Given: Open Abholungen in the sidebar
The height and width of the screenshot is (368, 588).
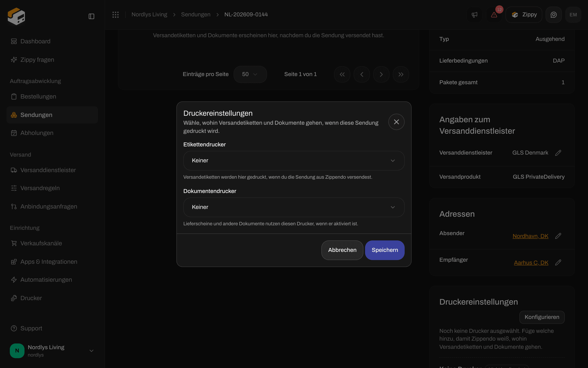Looking at the screenshot, I should click(x=52, y=133).
